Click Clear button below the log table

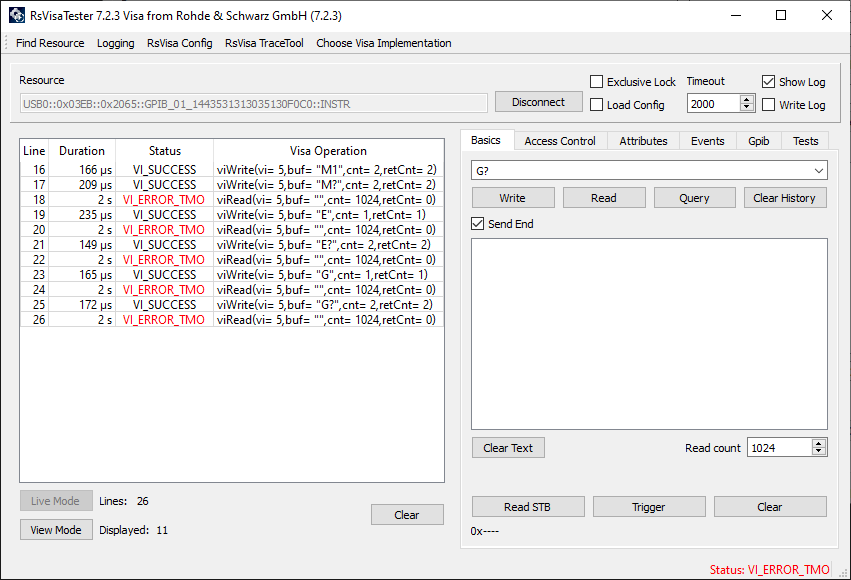click(407, 514)
